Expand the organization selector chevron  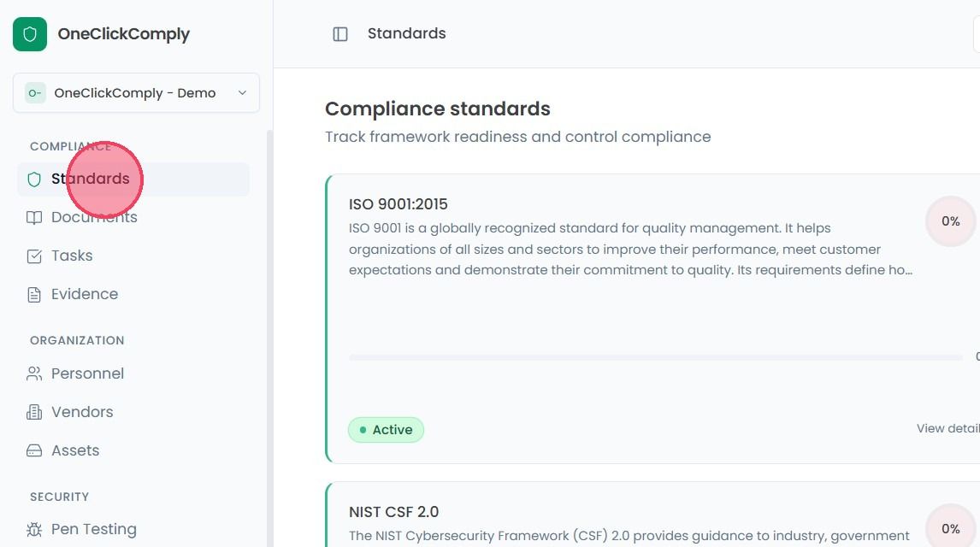coord(243,93)
